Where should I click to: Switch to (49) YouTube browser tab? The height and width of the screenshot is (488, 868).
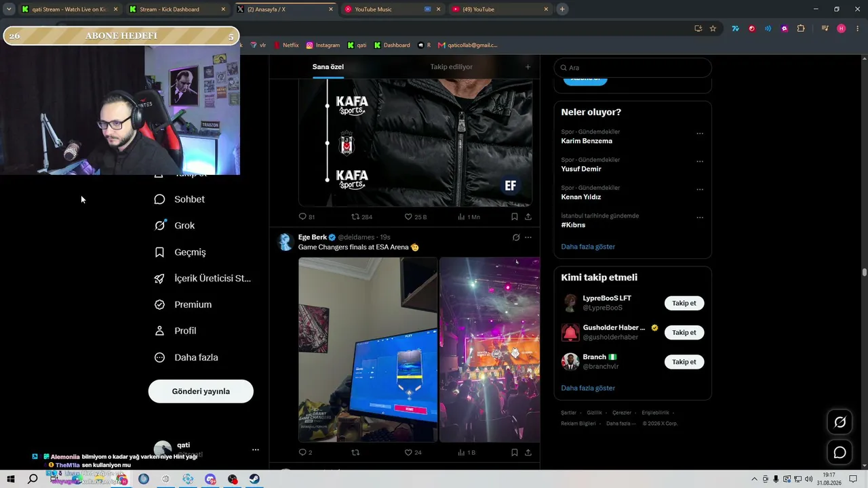500,9
